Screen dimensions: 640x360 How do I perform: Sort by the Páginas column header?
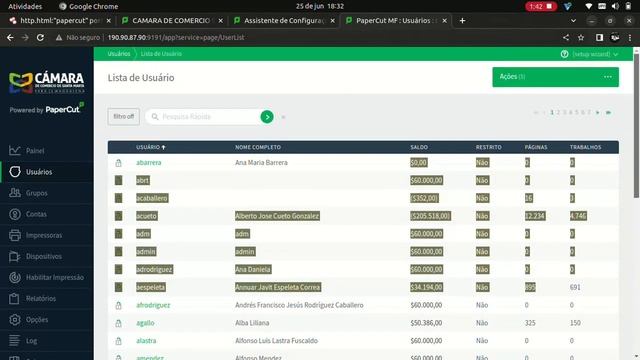point(536,147)
